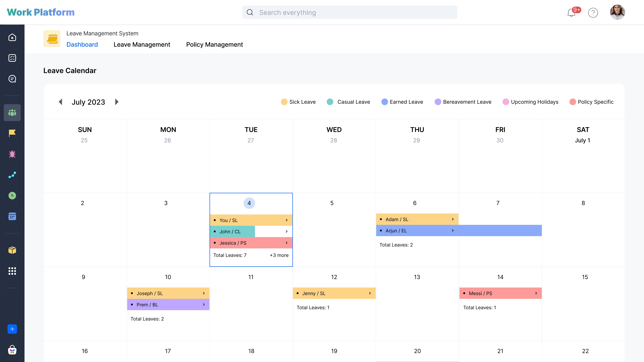Click the search magnifier icon
Screen dimensions: 644x362
(x=250, y=12)
